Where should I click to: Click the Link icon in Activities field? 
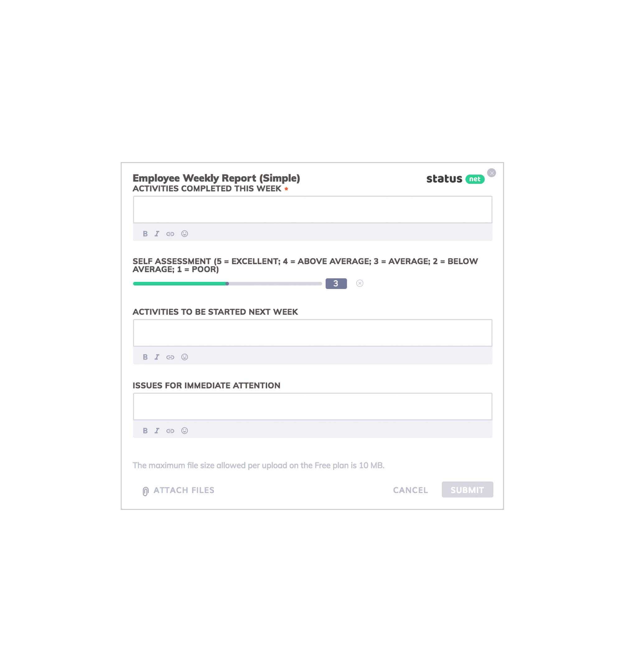tap(170, 233)
